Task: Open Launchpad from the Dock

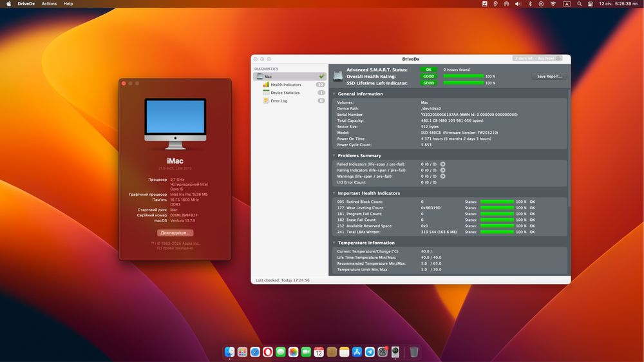Action: [242, 352]
